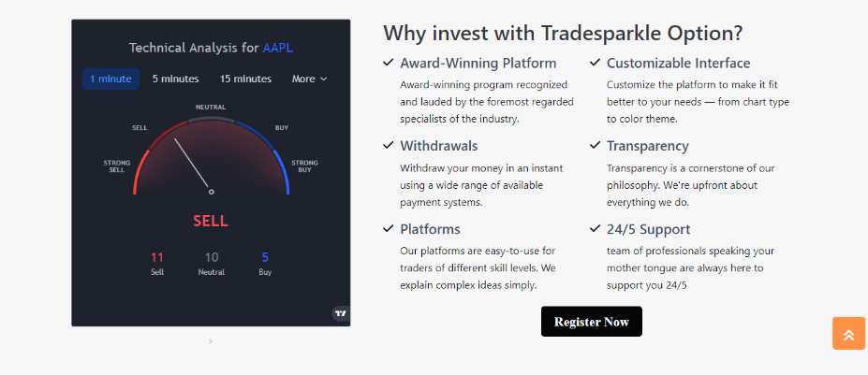Click the red SELL rating text

coord(211,222)
